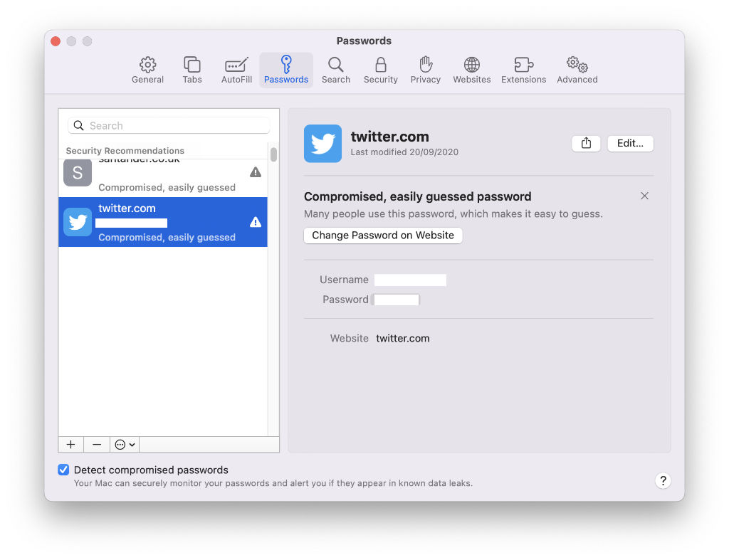Click the password search field
This screenshot has height=560, width=729.
click(169, 125)
